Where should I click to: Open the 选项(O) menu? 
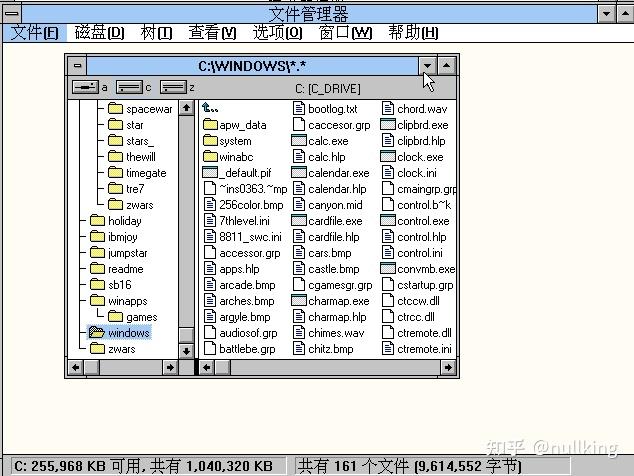[277, 33]
